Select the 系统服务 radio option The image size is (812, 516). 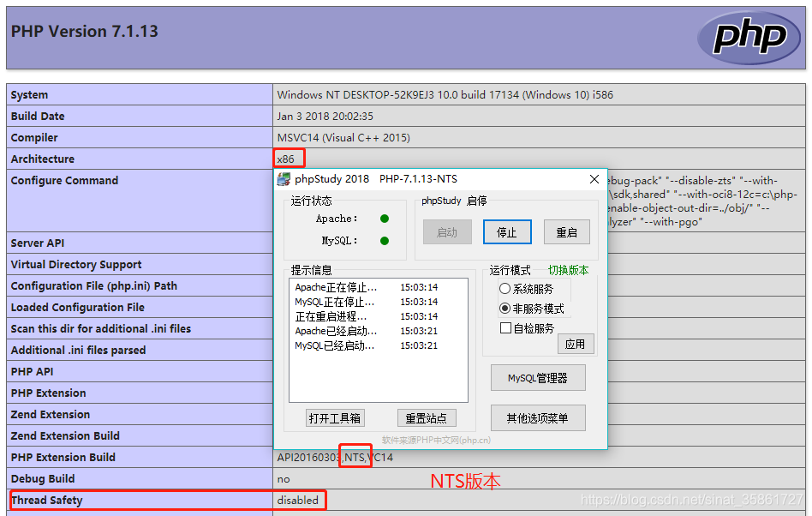coord(526,289)
